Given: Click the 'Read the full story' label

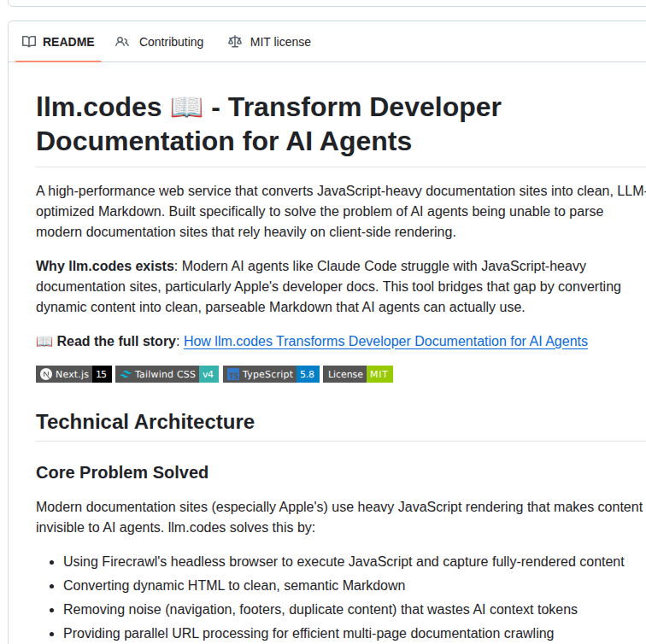Looking at the screenshot, I should coord(116,342).
